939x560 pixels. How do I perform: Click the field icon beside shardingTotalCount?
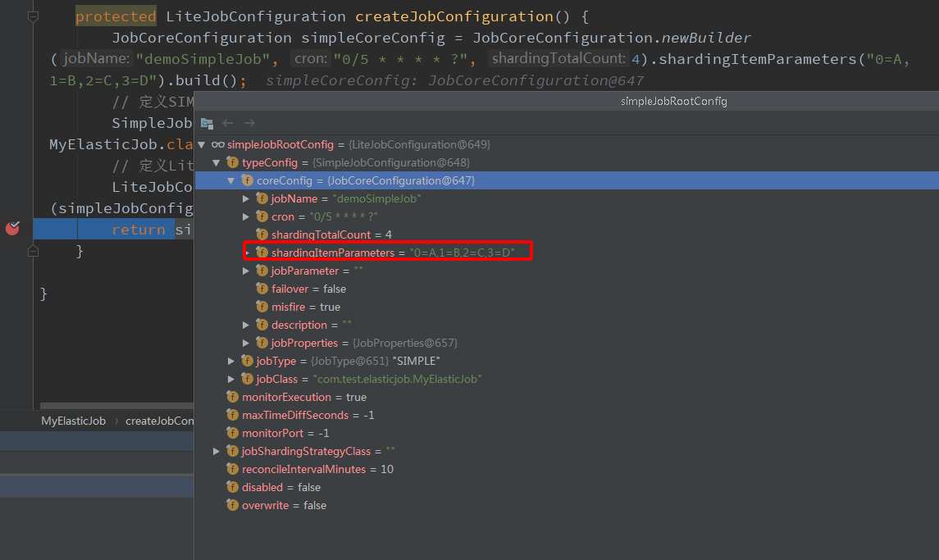[262, 234]
